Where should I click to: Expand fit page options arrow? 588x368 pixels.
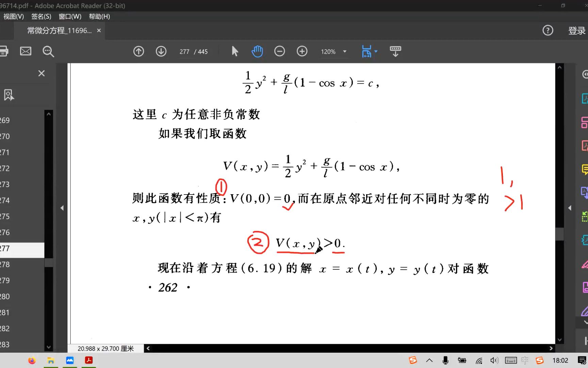tap(376, 51)
